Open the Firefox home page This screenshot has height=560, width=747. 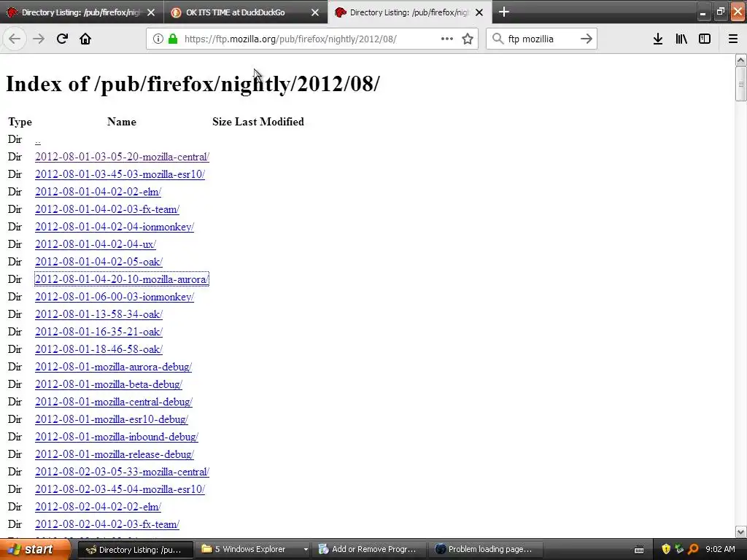(85, 39)
